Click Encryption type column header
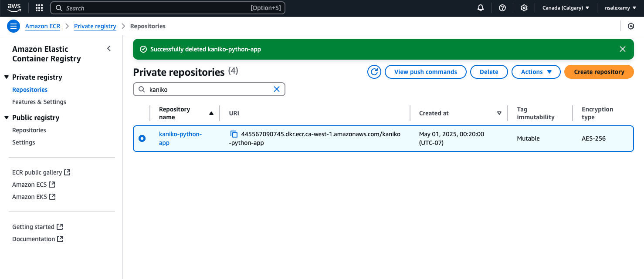644x279 pixels. pyautogui.click(x=597, y=113)
